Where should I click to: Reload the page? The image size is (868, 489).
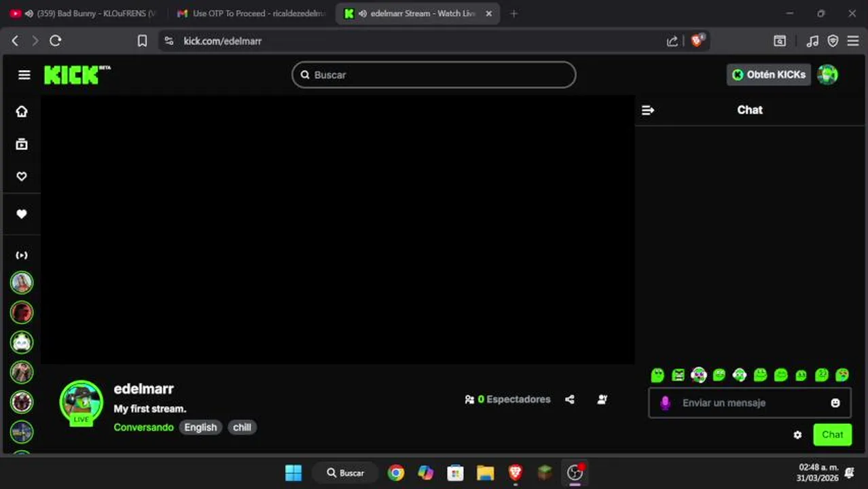[56, 41]
